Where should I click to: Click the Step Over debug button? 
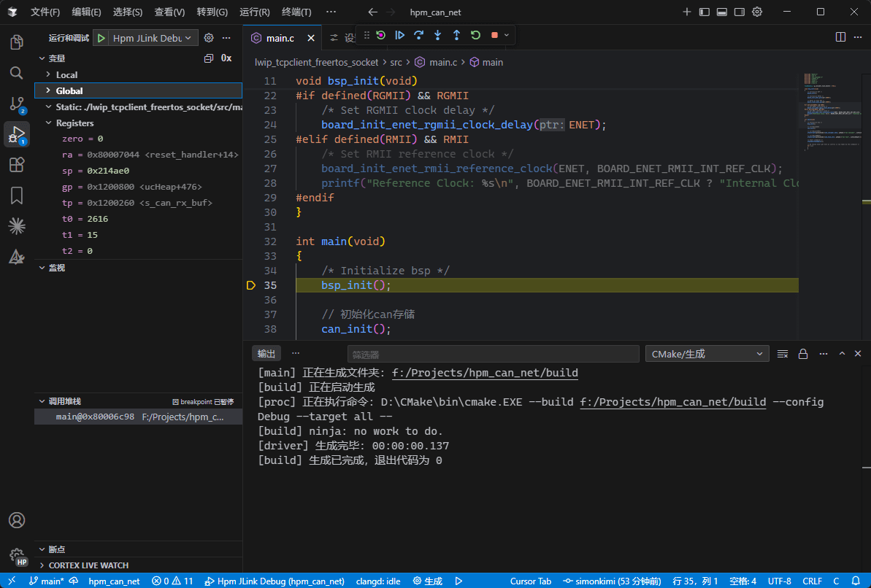click(x=418, y=35)
